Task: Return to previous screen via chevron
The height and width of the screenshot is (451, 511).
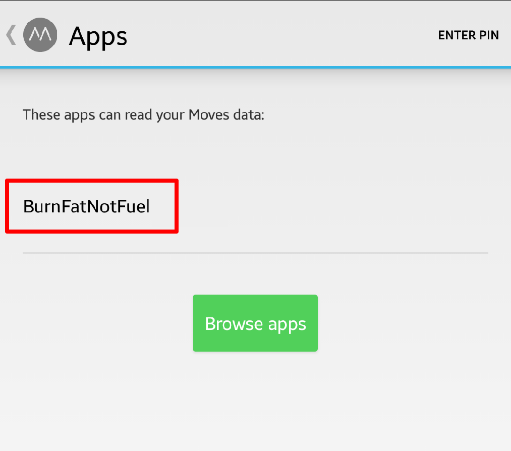Action: tap(11, 35)
